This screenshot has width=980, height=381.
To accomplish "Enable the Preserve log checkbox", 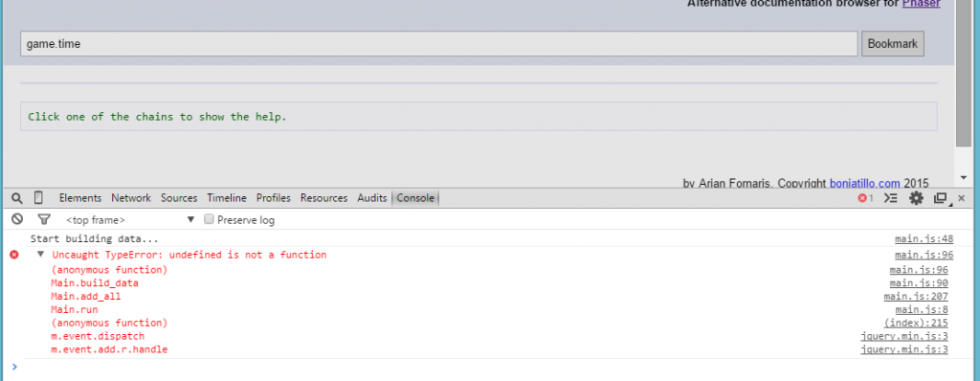I will click(x=210, y=219).
